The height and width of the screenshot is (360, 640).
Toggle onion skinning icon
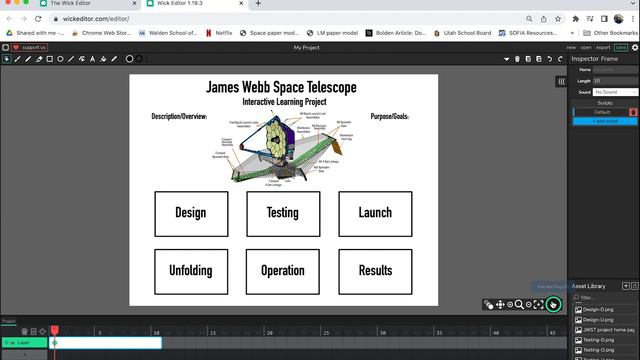[489, 304]
